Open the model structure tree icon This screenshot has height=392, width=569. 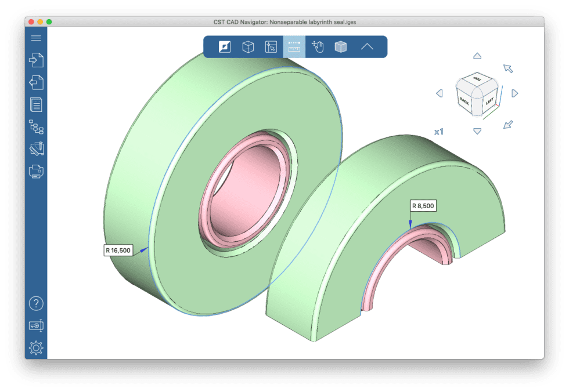click(x=36, y=126)
